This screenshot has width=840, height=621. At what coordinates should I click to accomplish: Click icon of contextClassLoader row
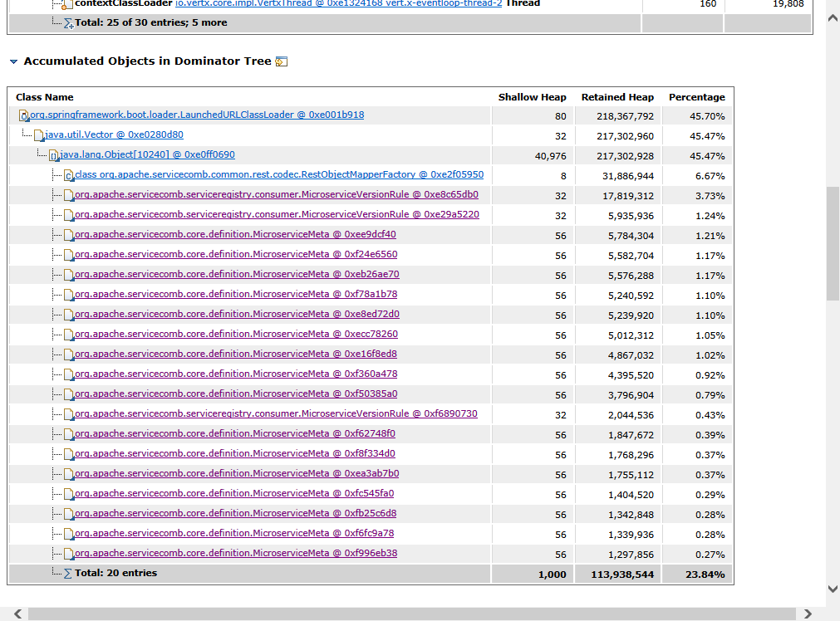tap(67, 5)
